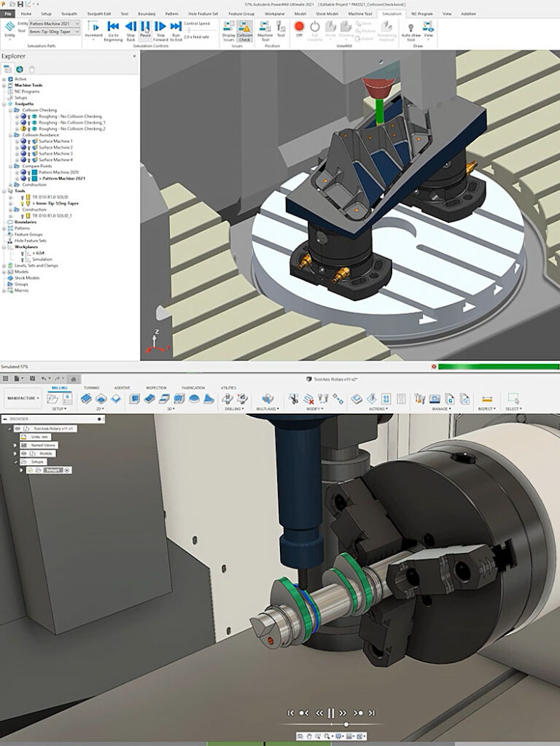Open the MULTI-AXIS dropdown in Fusion toolbar

(267, 408)
